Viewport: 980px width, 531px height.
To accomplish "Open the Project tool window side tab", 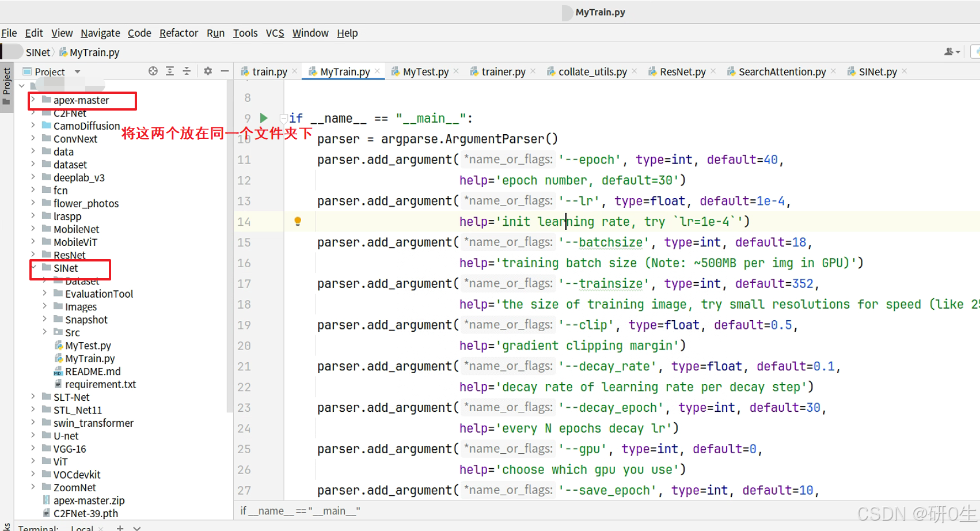I will pyautogui.click(x=7, y=86).
